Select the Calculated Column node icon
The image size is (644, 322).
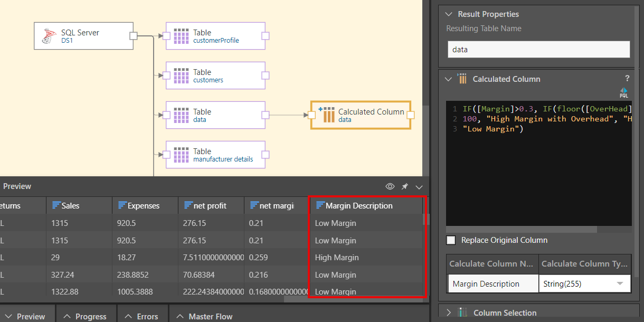click(x=327, y=115)
